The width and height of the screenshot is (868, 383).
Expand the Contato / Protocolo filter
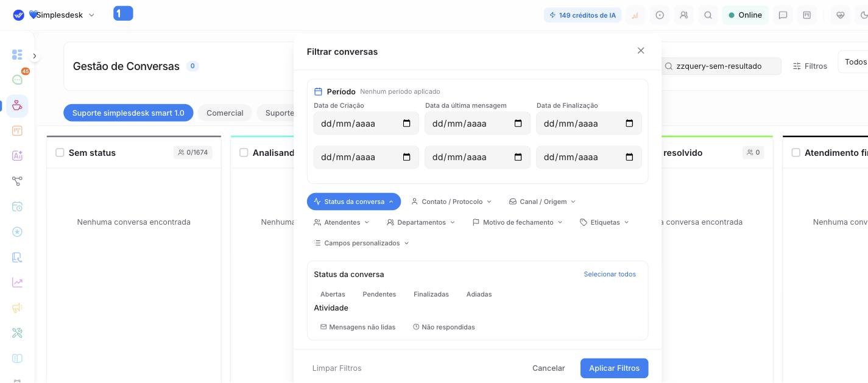(451, 202)
